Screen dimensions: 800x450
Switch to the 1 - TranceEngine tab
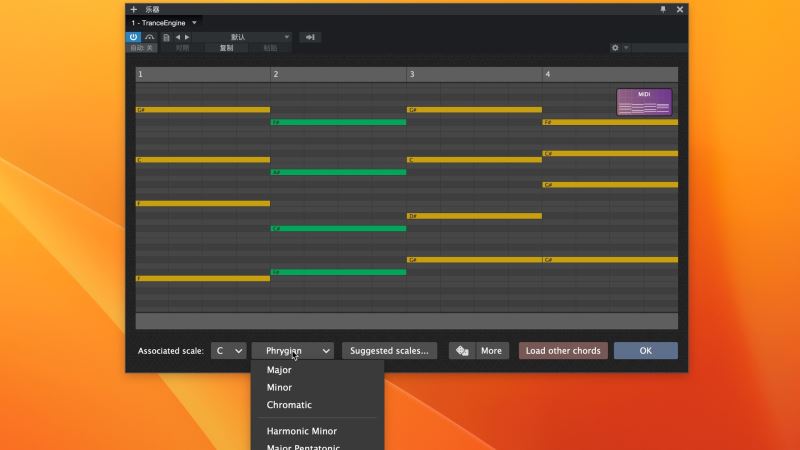coord(160,22)
